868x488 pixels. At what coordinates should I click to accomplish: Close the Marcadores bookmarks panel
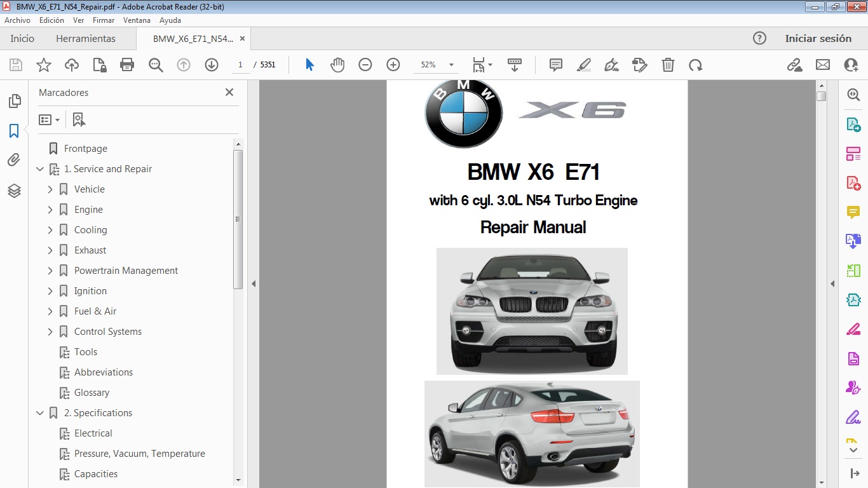click(x=229, y=92)
